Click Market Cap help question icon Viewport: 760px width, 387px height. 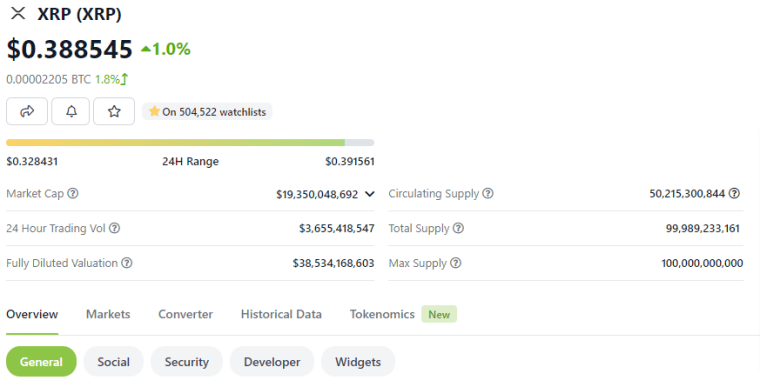[x=73, y=194]
